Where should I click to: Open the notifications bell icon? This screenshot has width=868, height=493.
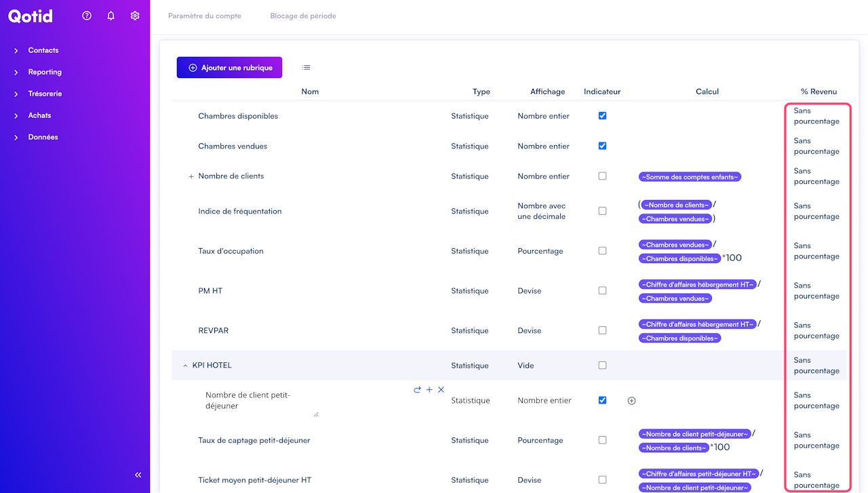click(111, 16)
